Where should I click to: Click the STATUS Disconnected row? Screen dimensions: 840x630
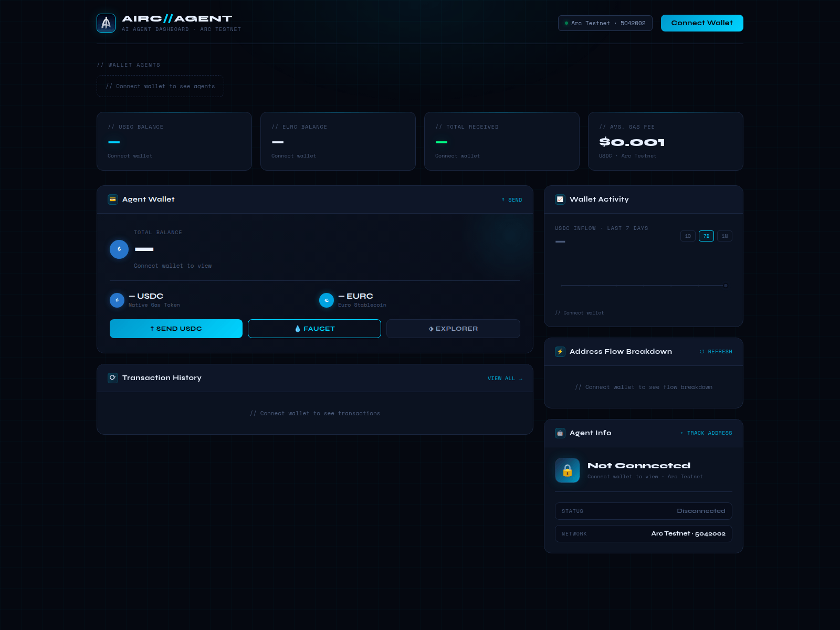(x=644, y=511)
